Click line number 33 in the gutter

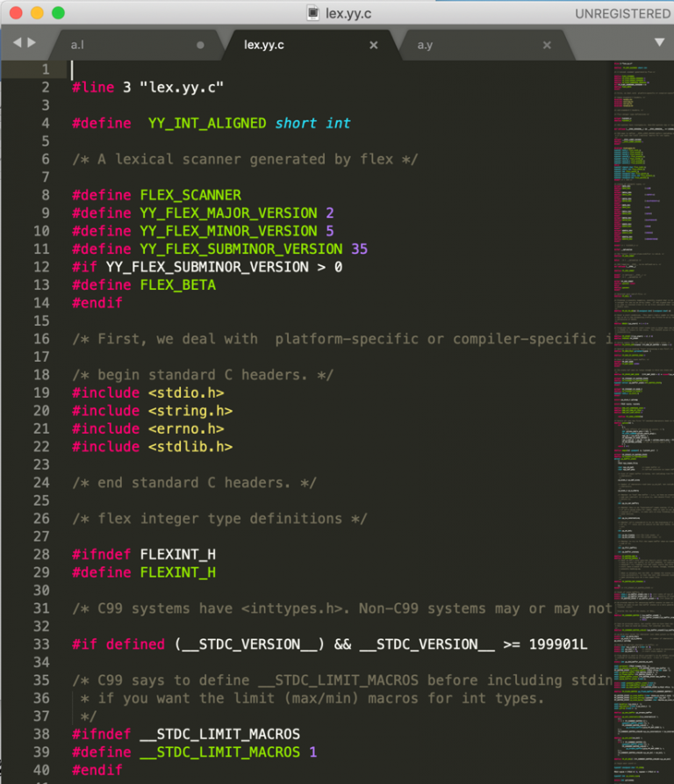coord(41,644)
